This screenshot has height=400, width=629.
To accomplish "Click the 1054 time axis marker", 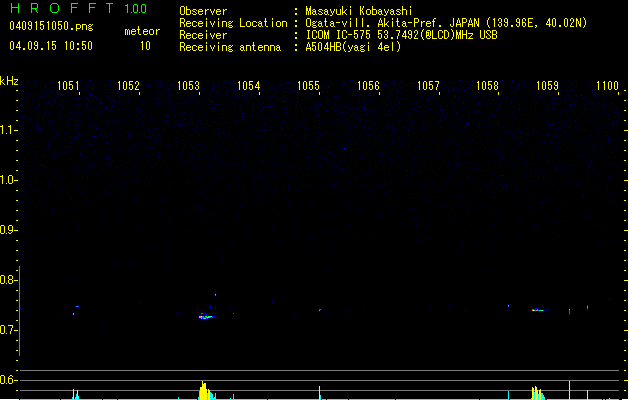I will [248, 85].
